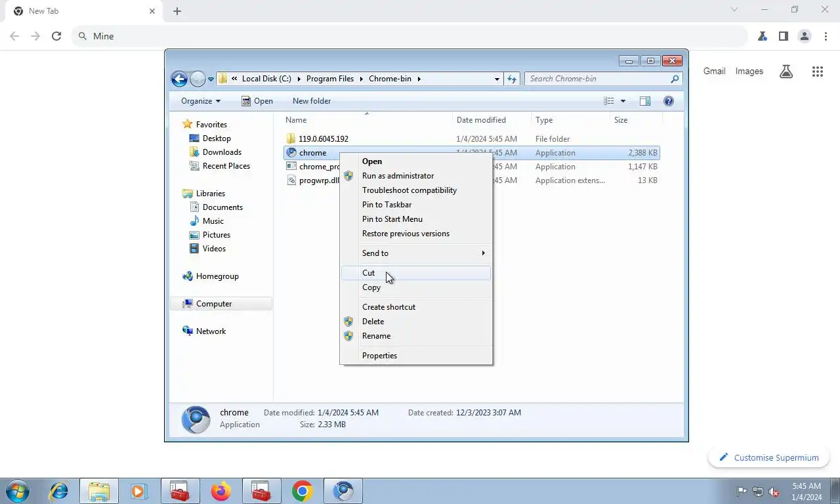The height and width of the screenshot is (504, 840).
Task: Click the browser reload button
Action: click(56, 36)
